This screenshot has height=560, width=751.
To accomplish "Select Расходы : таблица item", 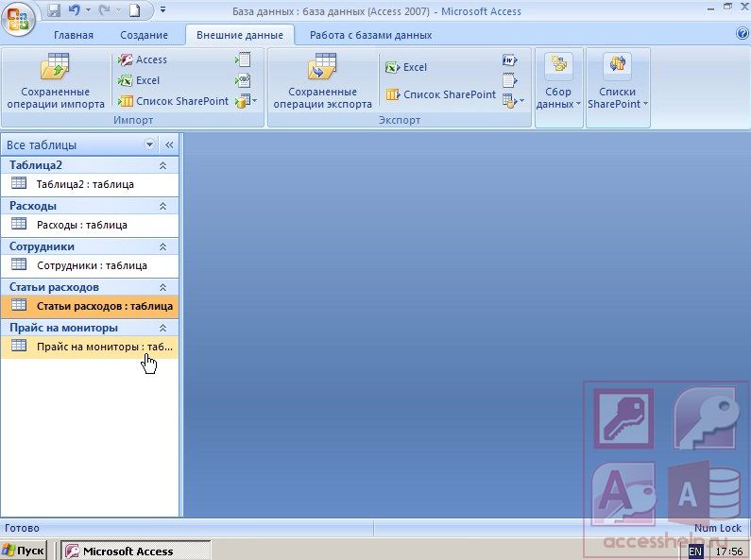I will pos(90,225).
